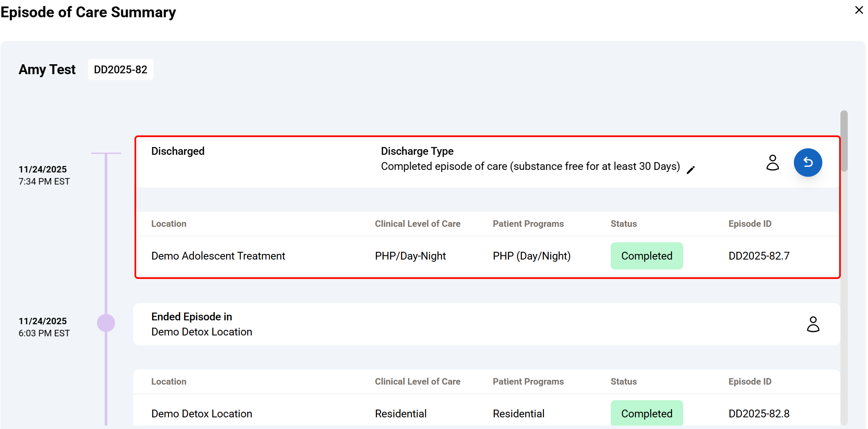Click the vertical scrollbar thumb
This screenshot has width=868, height=429.
(843, 141)
